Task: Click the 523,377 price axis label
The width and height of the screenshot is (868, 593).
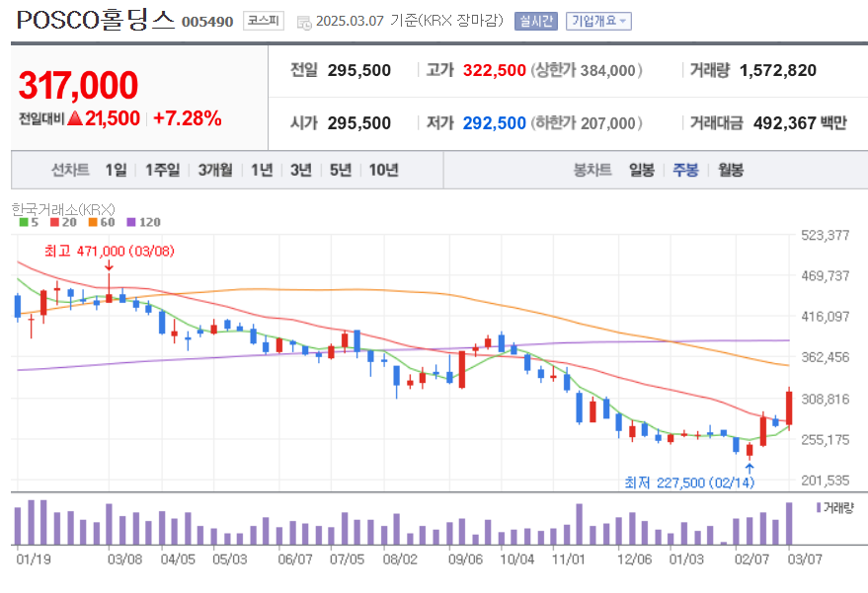Action: [x=825, y=235]
